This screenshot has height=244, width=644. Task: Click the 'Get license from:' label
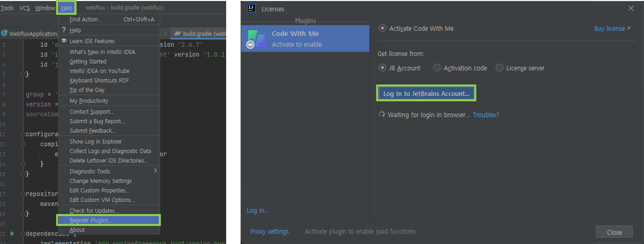(401, 54)
